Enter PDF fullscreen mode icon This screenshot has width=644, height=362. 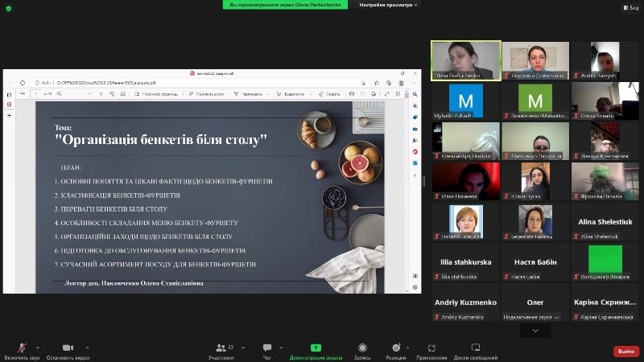[x=386, y=94]
